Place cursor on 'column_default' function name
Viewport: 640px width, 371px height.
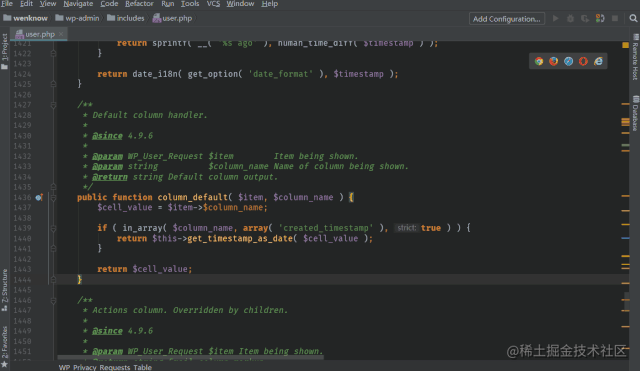[193, 198]
